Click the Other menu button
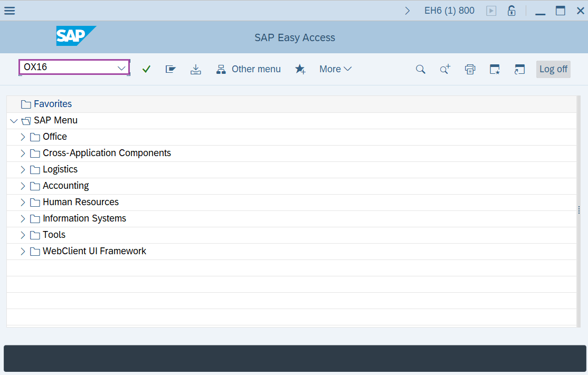588x375 pixels. tap(249, 69)
